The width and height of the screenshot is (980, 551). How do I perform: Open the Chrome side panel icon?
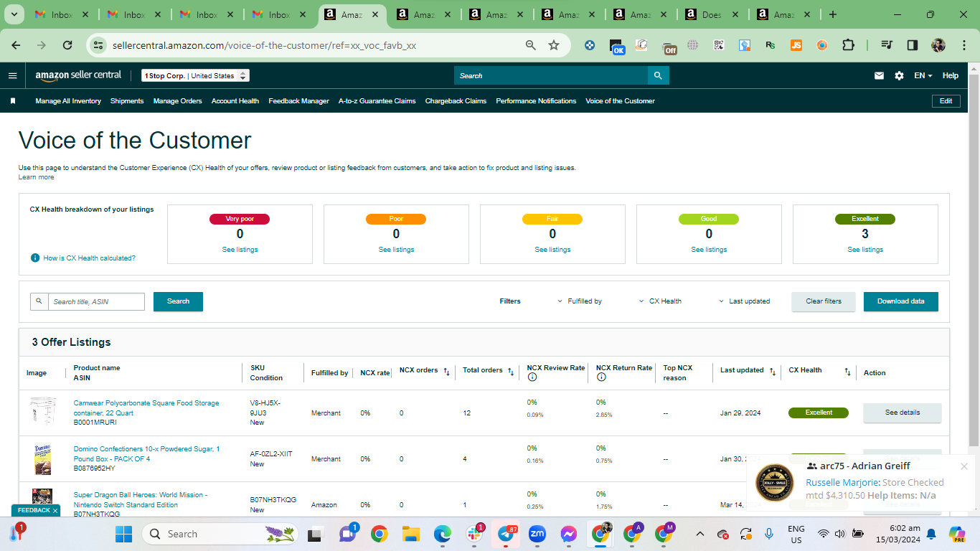pos(913,45)
